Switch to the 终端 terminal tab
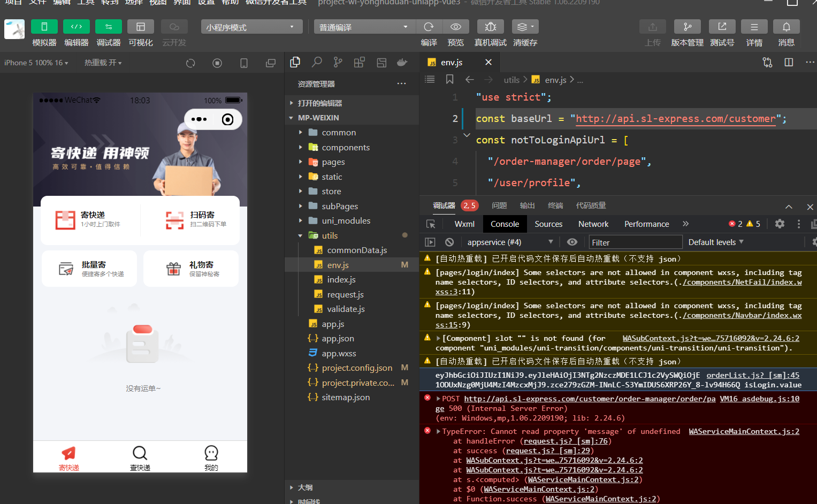 pyautogui.click(x=555, y=205)
